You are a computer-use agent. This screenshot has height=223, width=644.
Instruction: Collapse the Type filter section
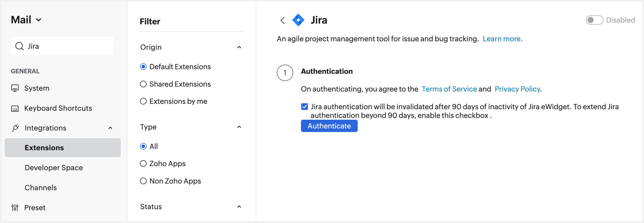[x=239, y=127]
